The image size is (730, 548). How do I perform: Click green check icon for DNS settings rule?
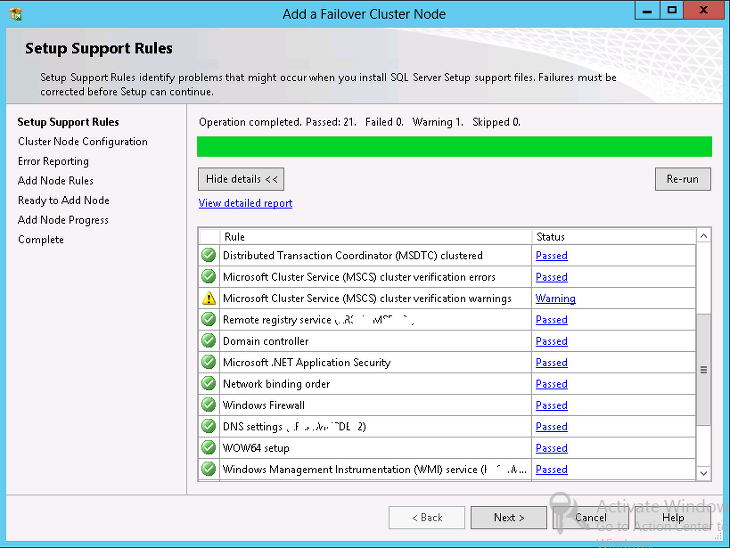pos(209,426)
